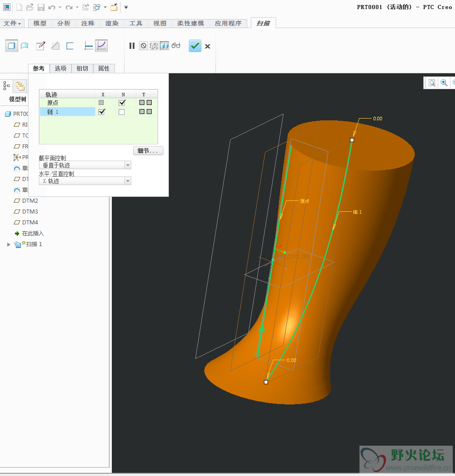This screenshot has height=476, width=455.
Task: Click the new file icon
Action: (19, 7)
